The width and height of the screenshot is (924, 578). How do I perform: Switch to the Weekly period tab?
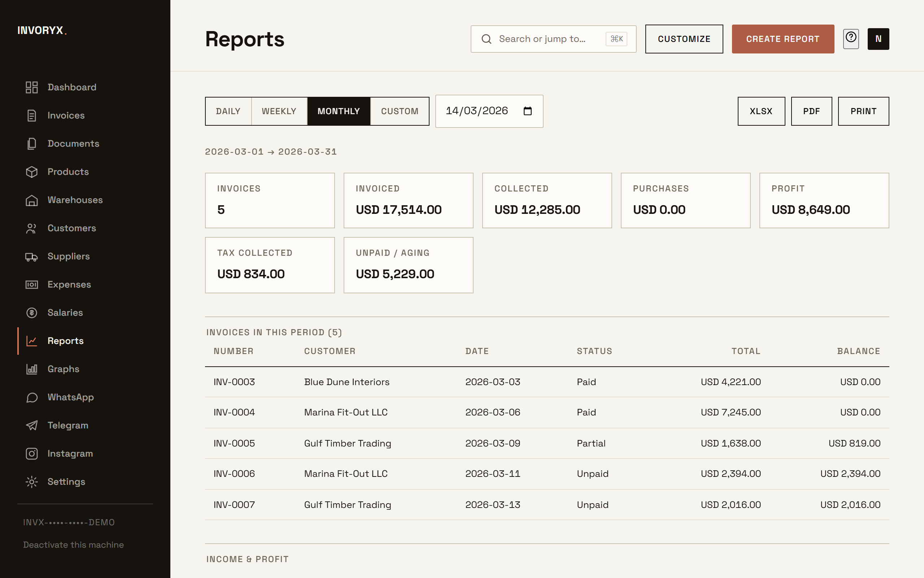[279, 111]
